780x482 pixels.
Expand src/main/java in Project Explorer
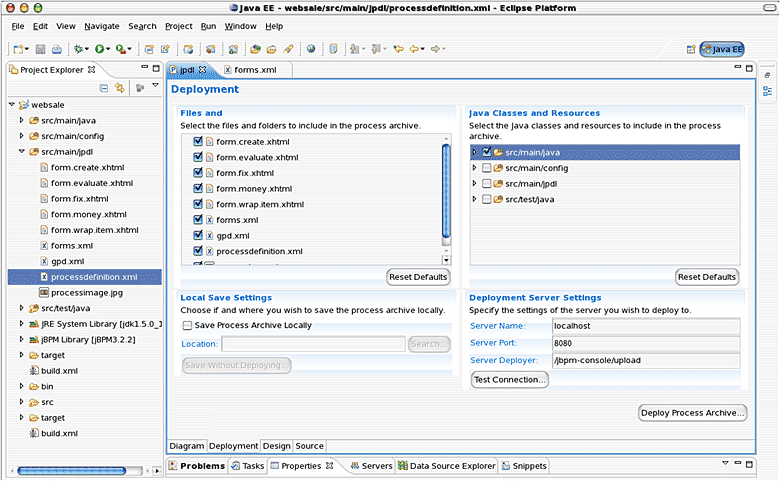click(x=21, y=120)
